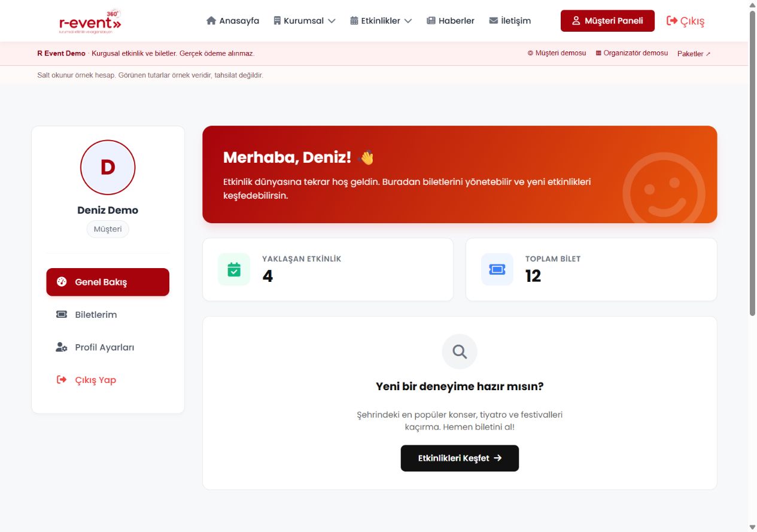Click the ticket icon beside Biletlerim
Screen dimensions: 757x532
(62, 315)
